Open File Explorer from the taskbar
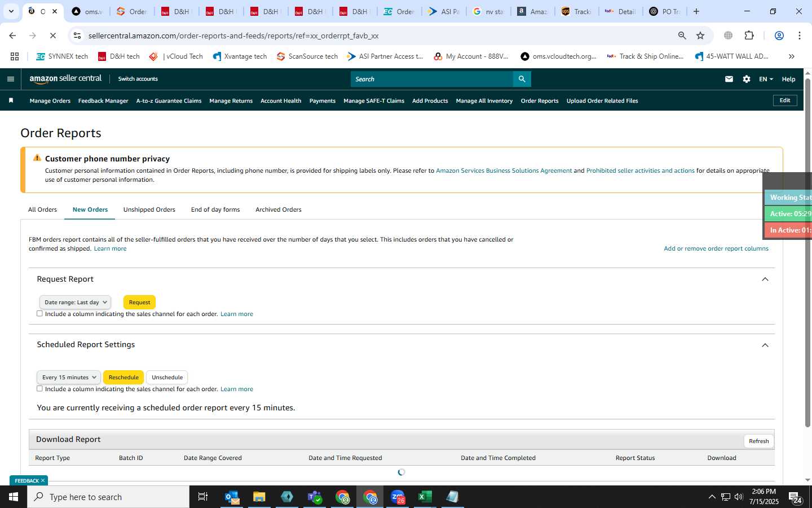 [259, 497]
